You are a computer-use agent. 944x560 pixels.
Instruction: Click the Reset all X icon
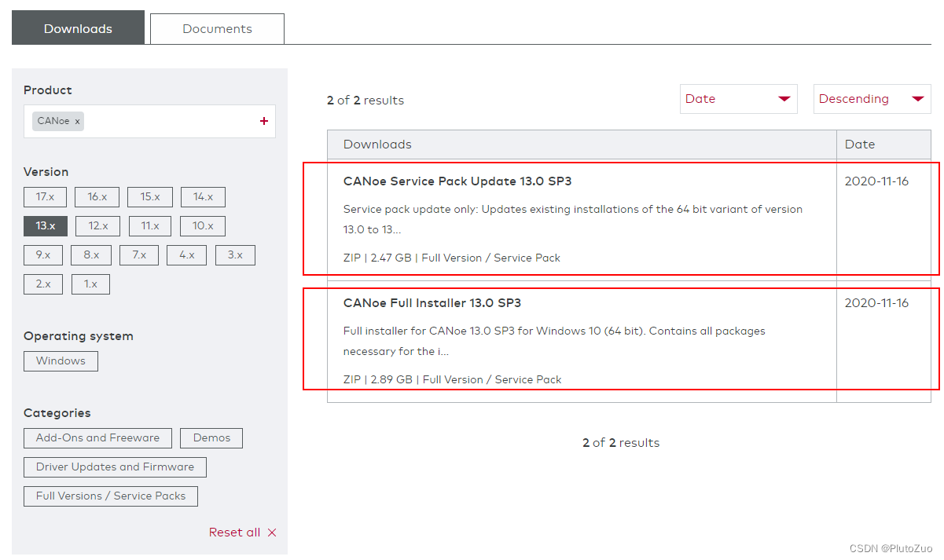(272, 533)
